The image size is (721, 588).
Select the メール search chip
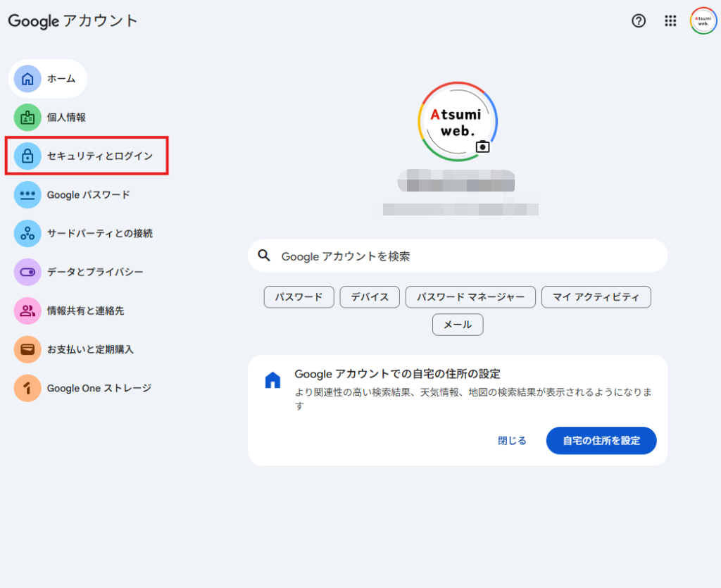coord(458,325)
